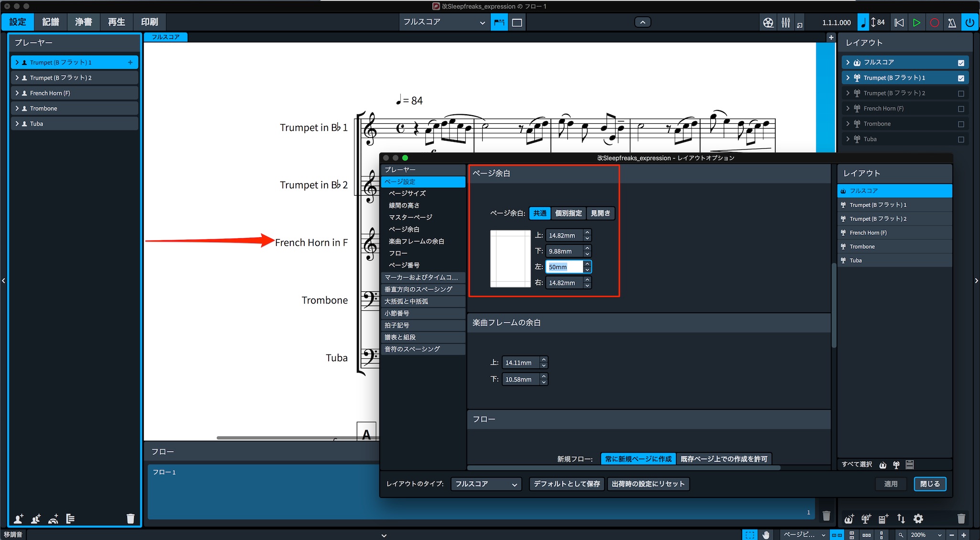Viewport: 980px width, 540px height.
Task: Click 閉じる button in layout options
Action: (x=930, y=484)
